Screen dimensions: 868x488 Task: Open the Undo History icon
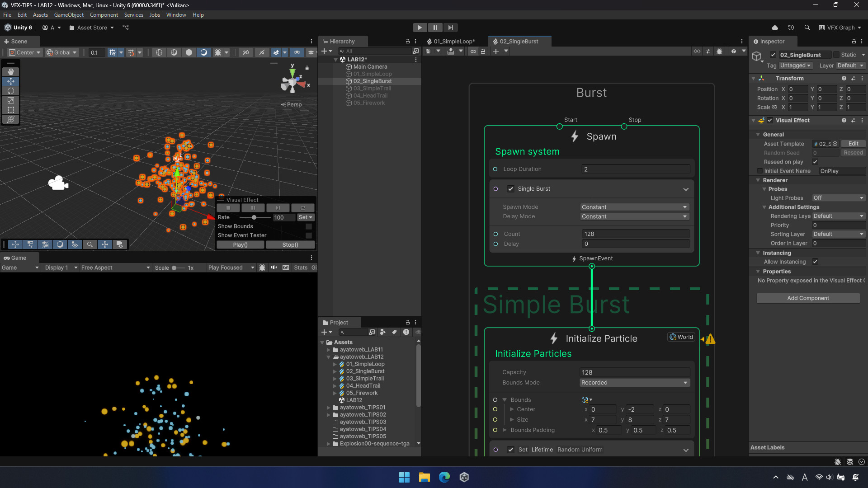click(791, 28)
